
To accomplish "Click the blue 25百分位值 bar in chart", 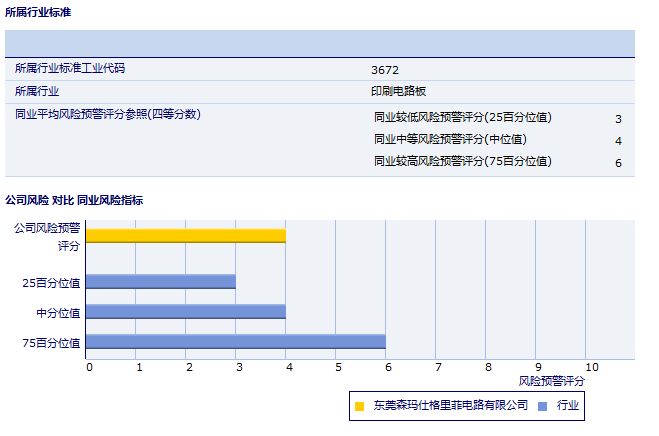I will pos(160,282).
